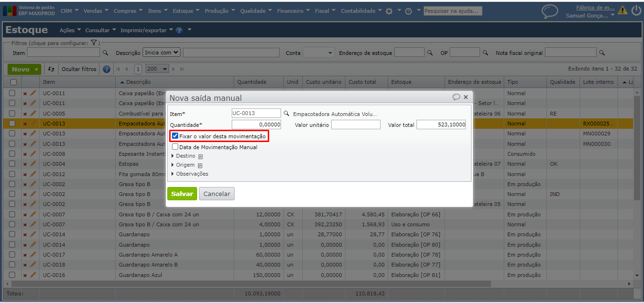Go to the previous results page

point(127,69)
